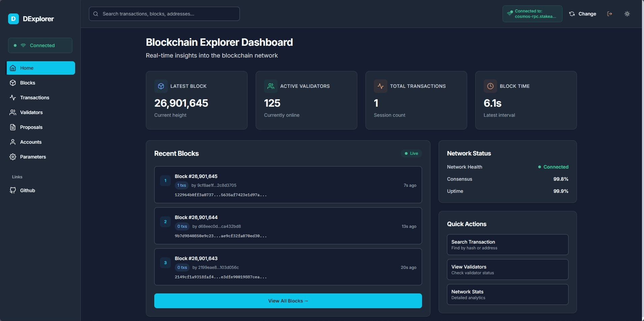The width and height of the screenshot is (644, 321).
Task: Click the Block Time clock icon
Action: tap(490, 86)
